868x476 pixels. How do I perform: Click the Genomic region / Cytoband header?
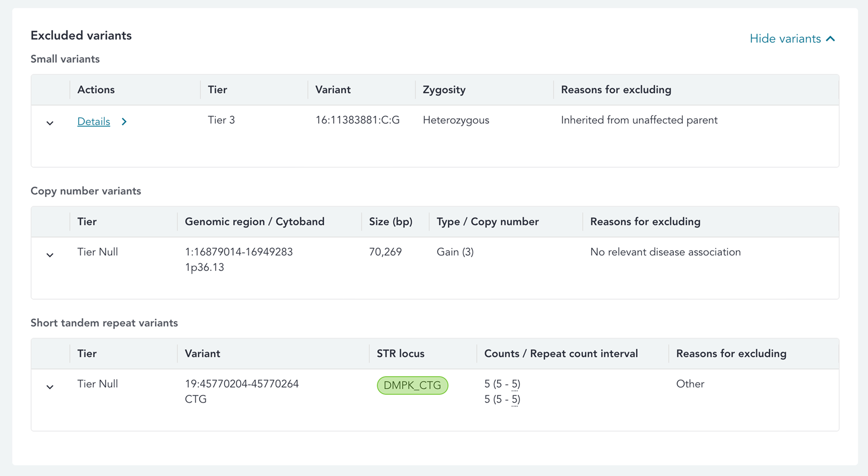click(x=255, y=222)
